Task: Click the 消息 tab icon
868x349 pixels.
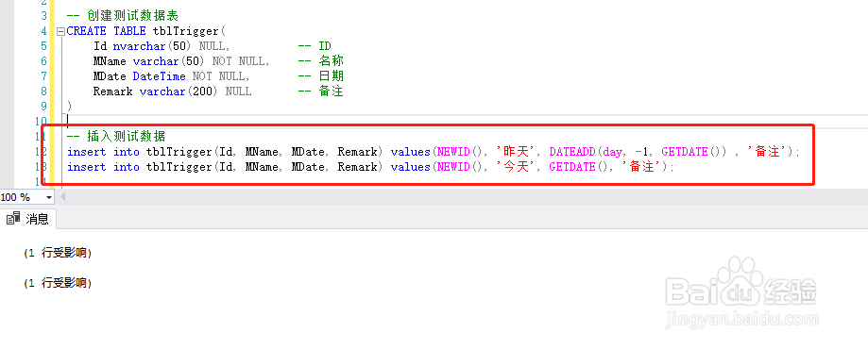Action: pos(13,219)
